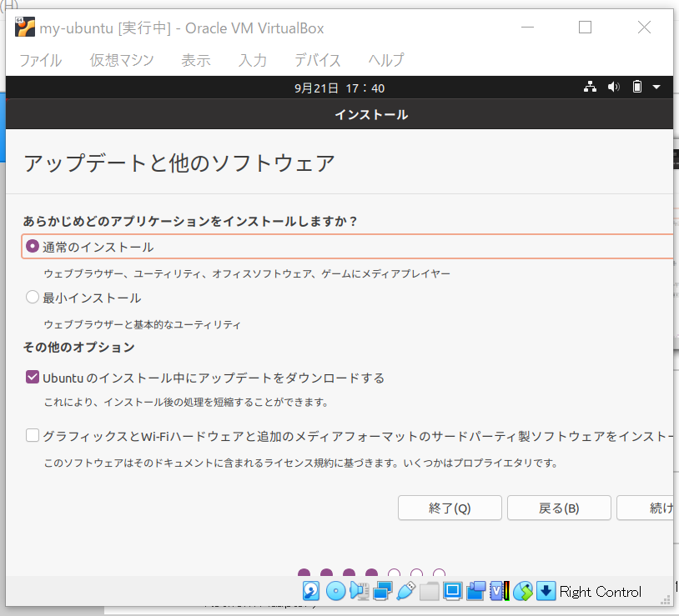Viewport: 679px width, 616px height.
Task: Click the Right Control host key label
Action: click(601, 591)
